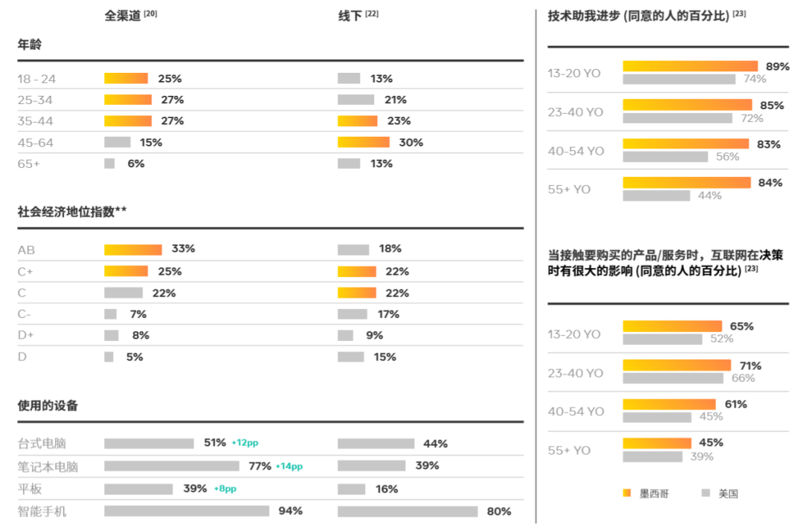This screenshot has width=803, height=532.
Task: Click the 89% Mexico bar for 13-20 YO
Action: pos(690,66)
